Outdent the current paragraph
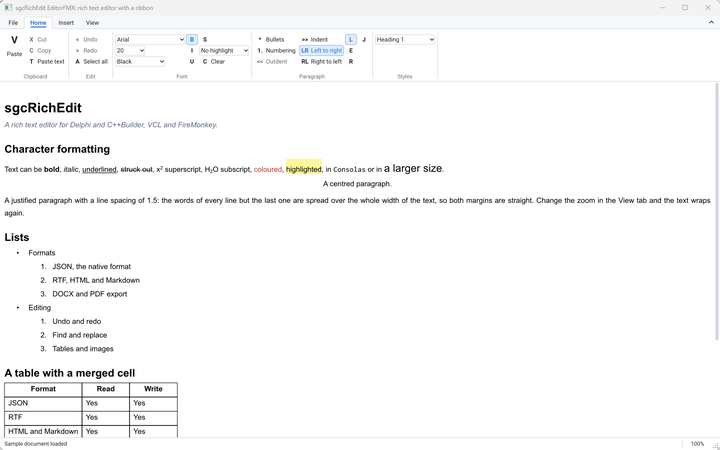Viewport: 720px width, 450px height. [272, 62]
